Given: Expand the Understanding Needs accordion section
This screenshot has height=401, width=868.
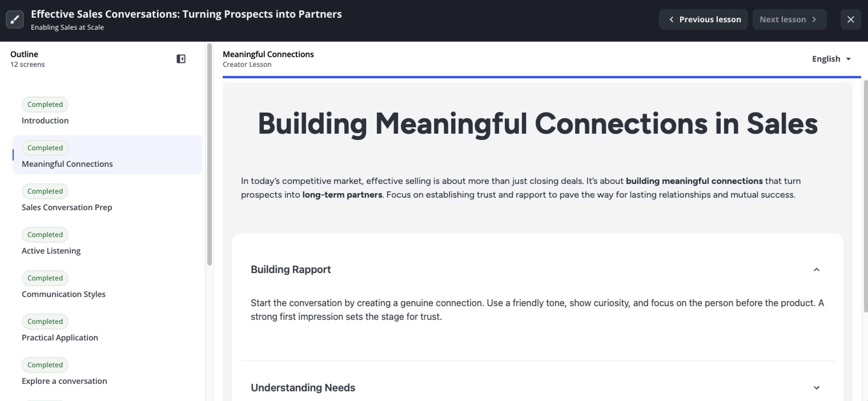Looking at the screenshot, I should pyautogui.click(x=816, y=388).
